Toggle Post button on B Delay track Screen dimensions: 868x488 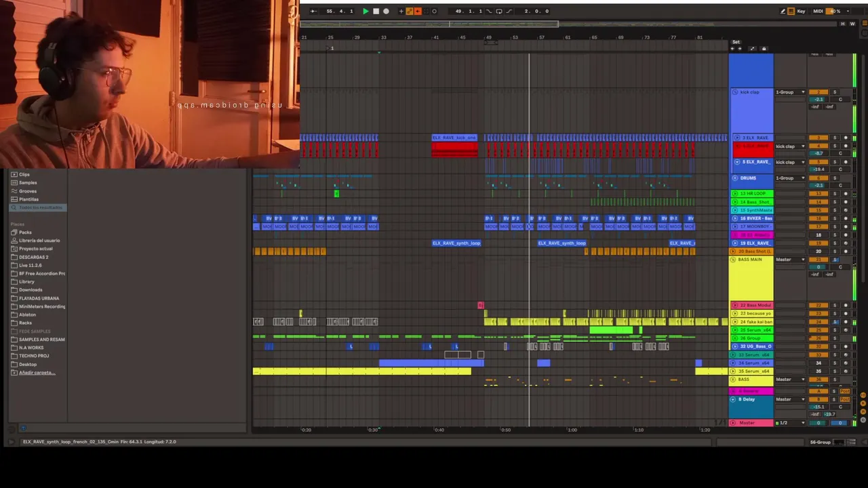844,399
